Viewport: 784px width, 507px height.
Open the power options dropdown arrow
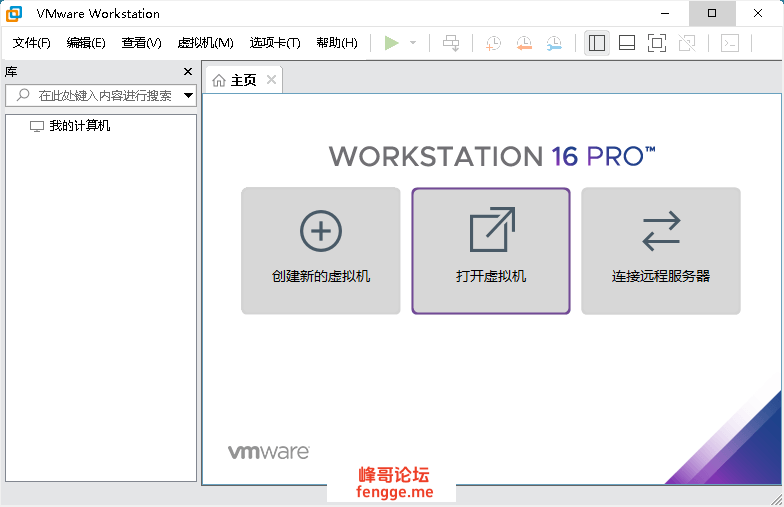413,43
